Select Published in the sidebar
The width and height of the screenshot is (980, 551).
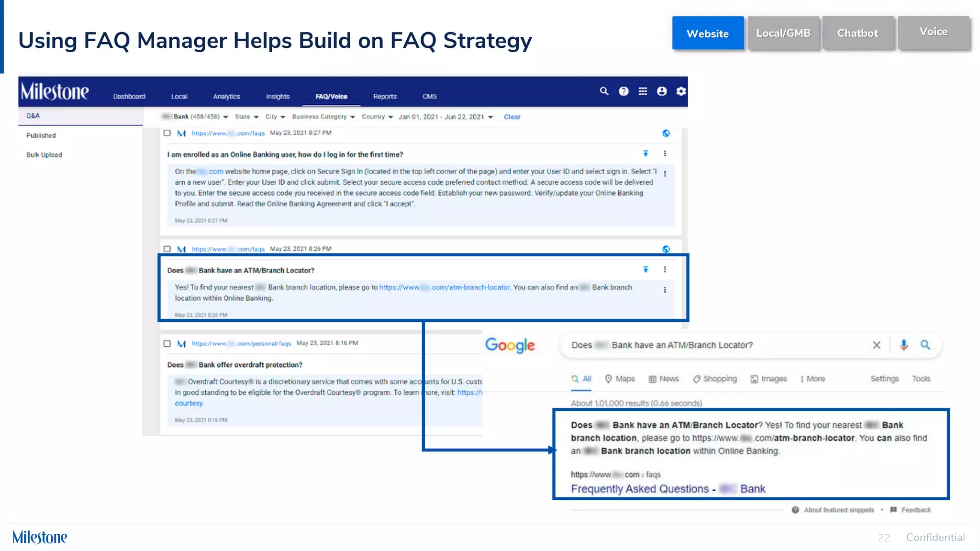pyautogui.click(x=41, y=135)
